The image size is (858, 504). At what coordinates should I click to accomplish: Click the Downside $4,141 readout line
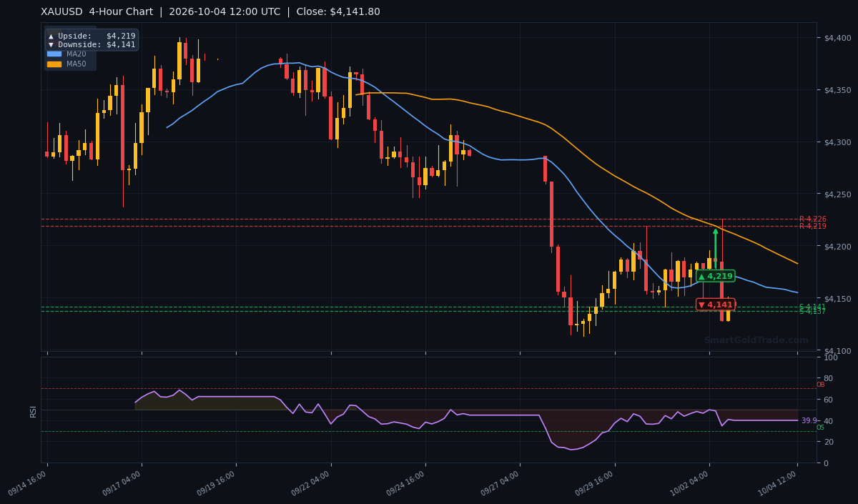[92, 44]
